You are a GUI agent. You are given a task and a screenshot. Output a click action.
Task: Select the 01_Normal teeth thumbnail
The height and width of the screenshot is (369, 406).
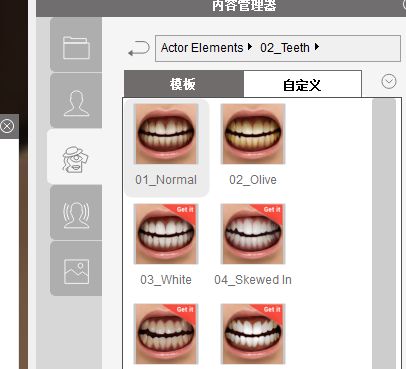166,134
